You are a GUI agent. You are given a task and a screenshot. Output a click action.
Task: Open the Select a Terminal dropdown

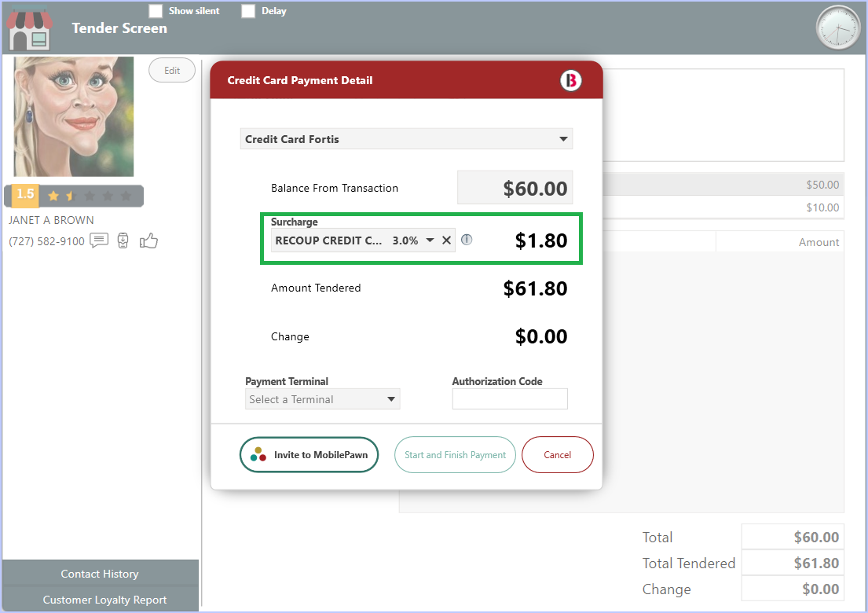pyautogui.click(x=322, y=399)
